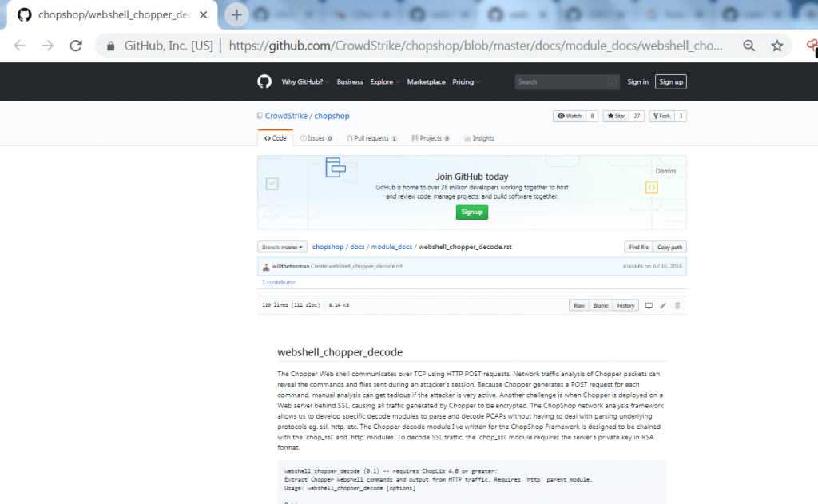Click the desktop monitor icon beside History
Viewport: 818px width, 504px height.
[649, 305]
